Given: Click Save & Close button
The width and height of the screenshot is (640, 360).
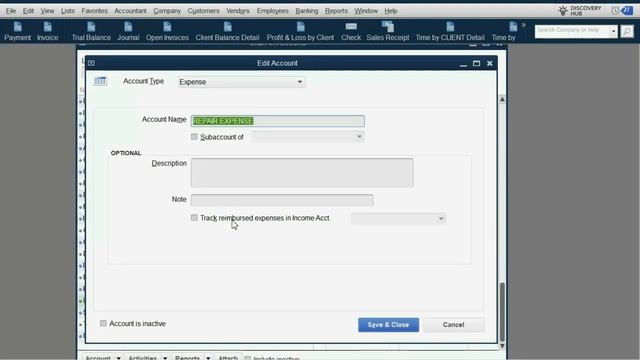Looking at the screenshot, I should click(x=389, y=325).
